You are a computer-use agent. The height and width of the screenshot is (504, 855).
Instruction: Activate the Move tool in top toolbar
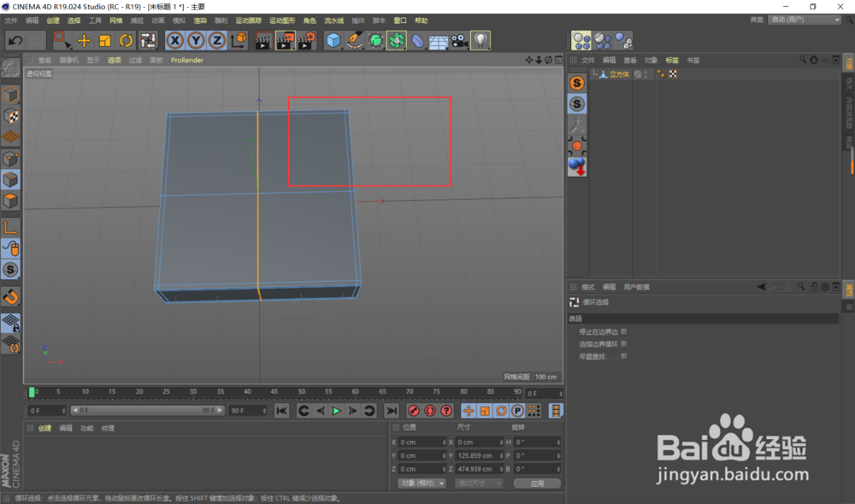click(x=84, y=40)
